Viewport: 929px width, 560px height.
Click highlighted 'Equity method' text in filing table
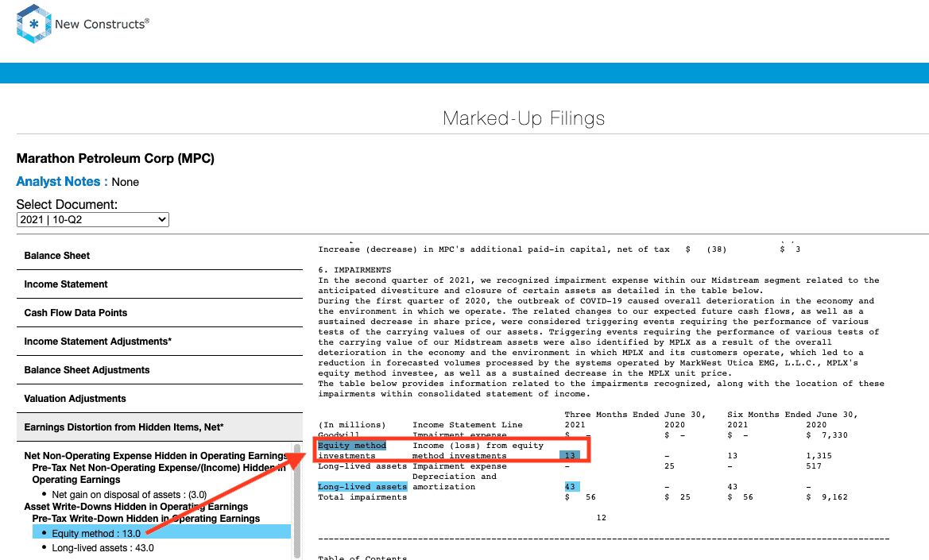coord(352,446)
